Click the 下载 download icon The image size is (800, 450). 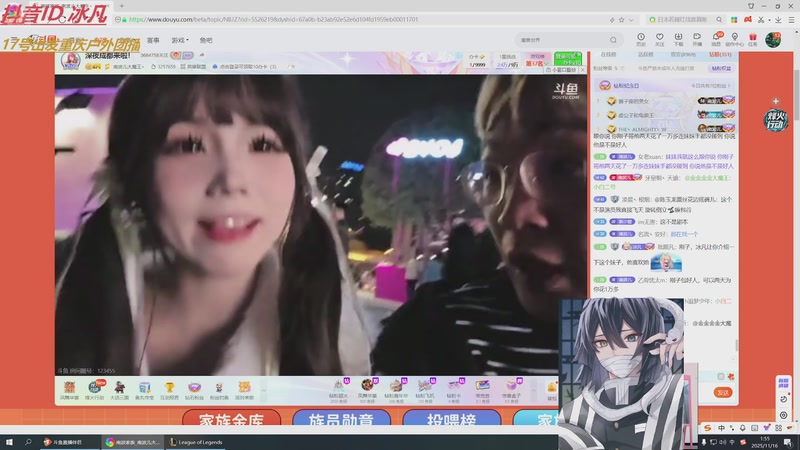pyautogui.click(x=678, y=39)
